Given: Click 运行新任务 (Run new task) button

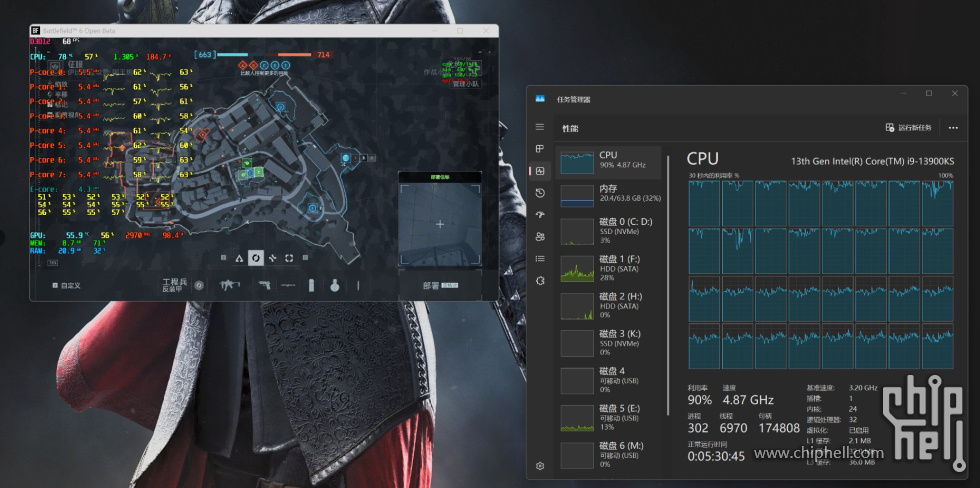Looking at the screenshot, I should 909,127.
